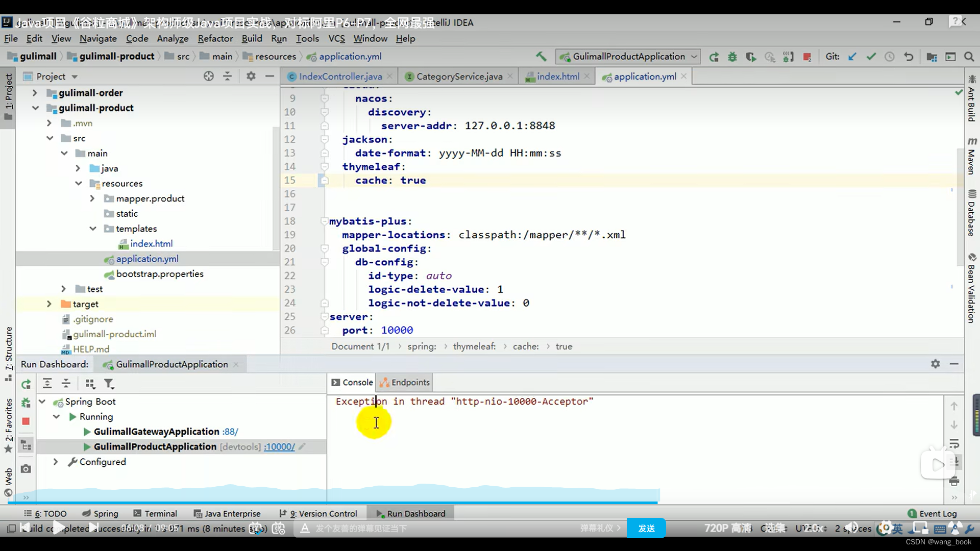The image size is (980, 551).
Task: Click the collapse all icon in Run Dashboard
Action: pyautogui.click(x=65, y=384)
